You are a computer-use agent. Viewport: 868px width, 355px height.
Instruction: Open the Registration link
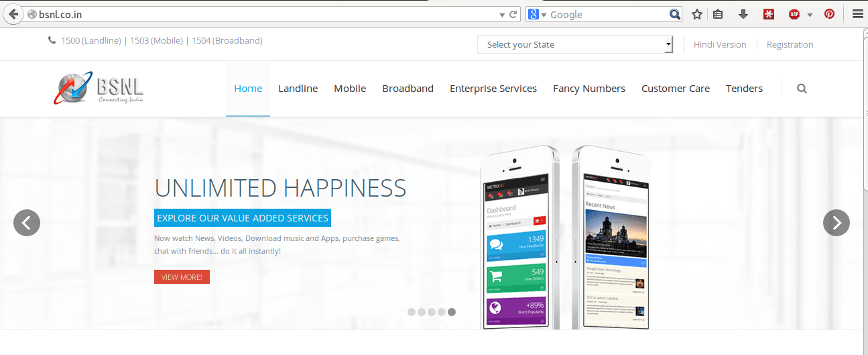coord(790,44)
